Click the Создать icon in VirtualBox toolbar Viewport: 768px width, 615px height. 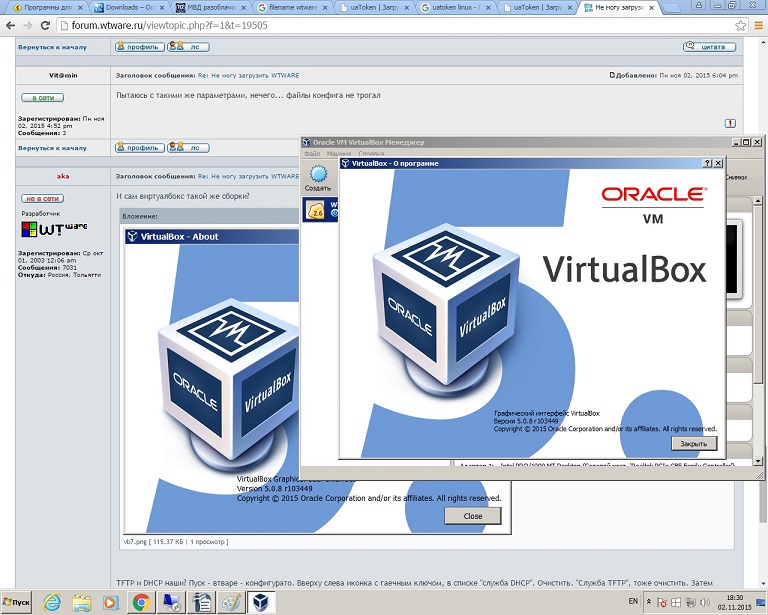pos(317,178)
